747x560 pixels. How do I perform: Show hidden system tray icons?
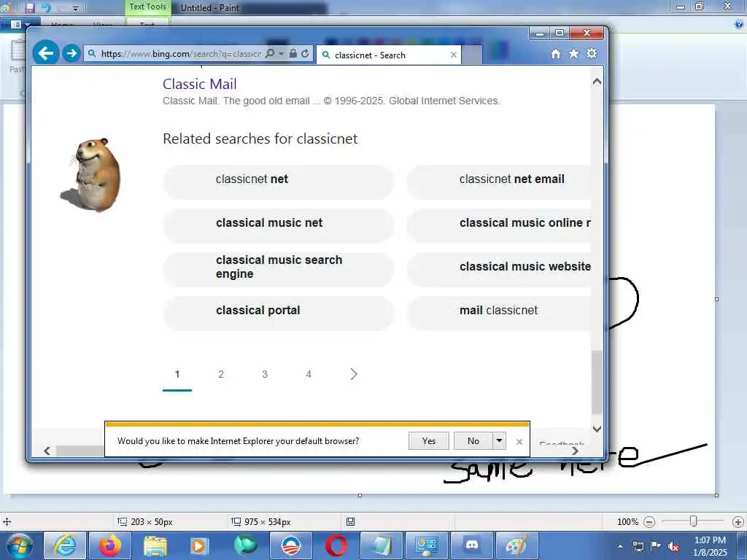pos(620,546)
